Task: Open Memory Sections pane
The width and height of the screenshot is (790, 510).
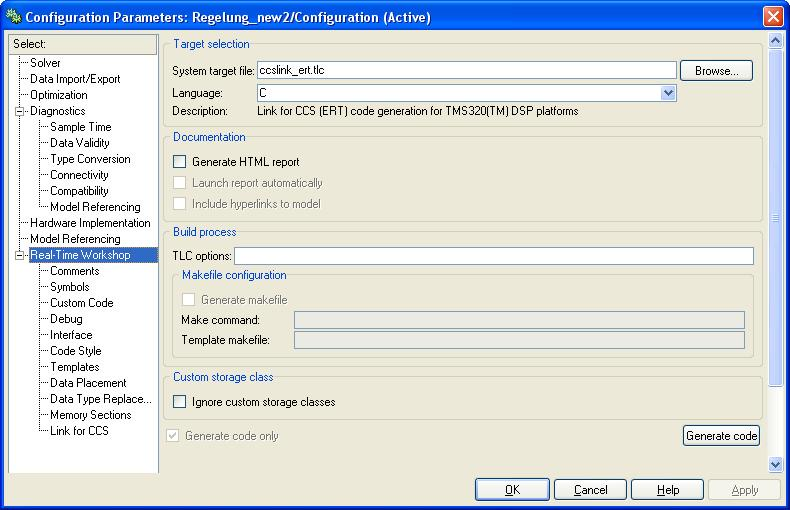Action: coord(91,415)
